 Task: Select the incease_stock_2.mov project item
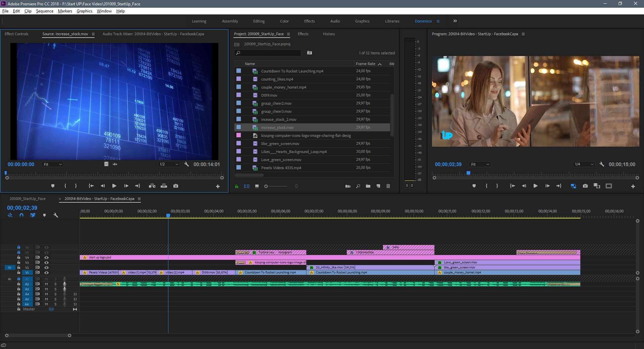[x=278, y=119]
